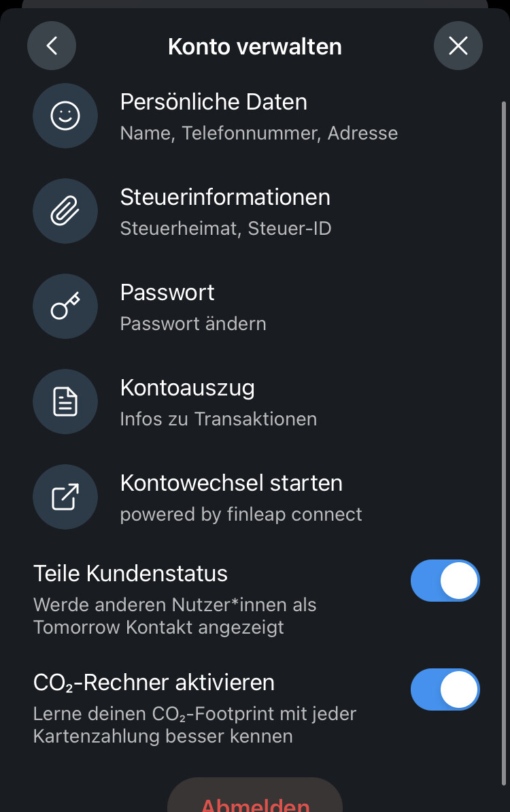Click the Kontowechsel starten title
510x812 pixels.
pyautogui.click(x=231, y=483)
